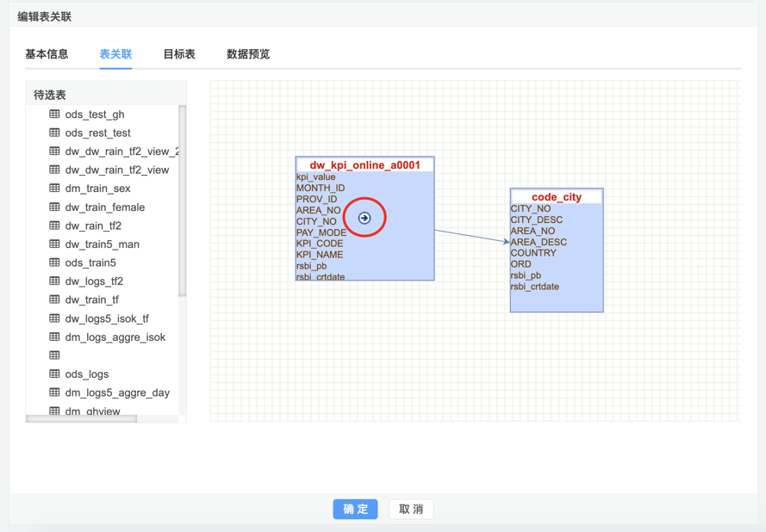Click the unnamed table icon above ods_logs

click(55, 356)
